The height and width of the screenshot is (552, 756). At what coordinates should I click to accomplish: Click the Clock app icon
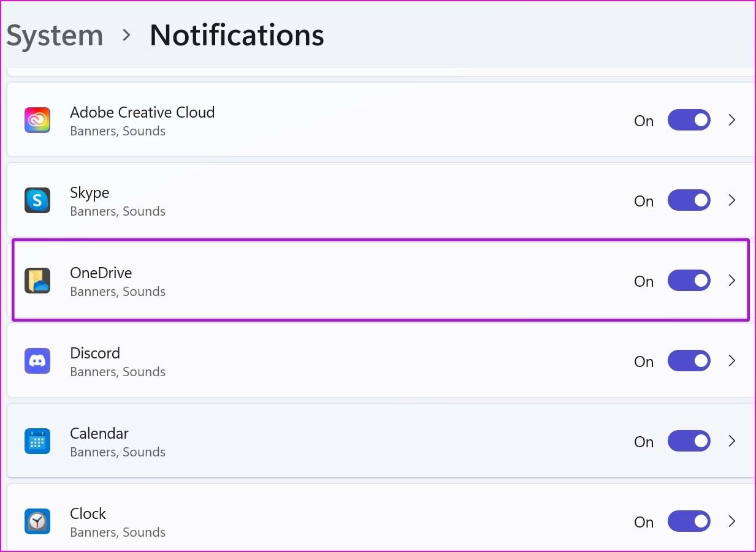(x=37, y=521)
